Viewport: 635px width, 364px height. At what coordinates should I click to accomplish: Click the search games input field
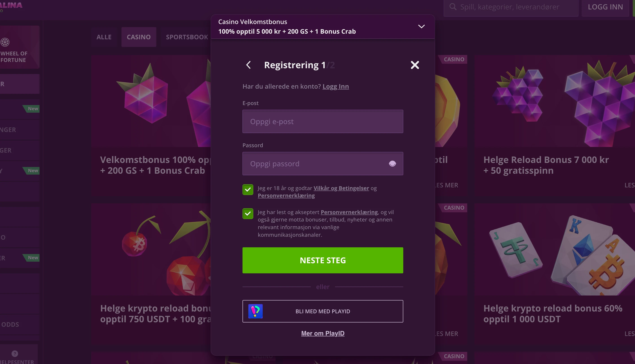coord(511,7)
